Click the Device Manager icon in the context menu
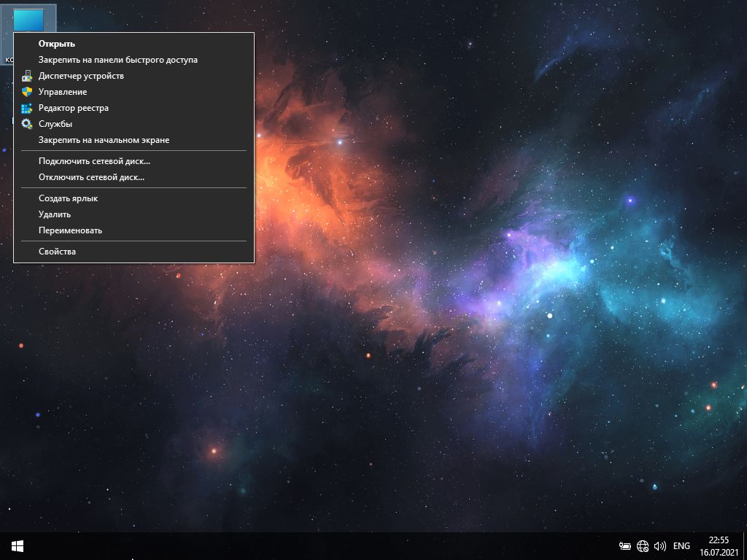The height and width of the screenshot is (560, 747). tap(27, 76)
